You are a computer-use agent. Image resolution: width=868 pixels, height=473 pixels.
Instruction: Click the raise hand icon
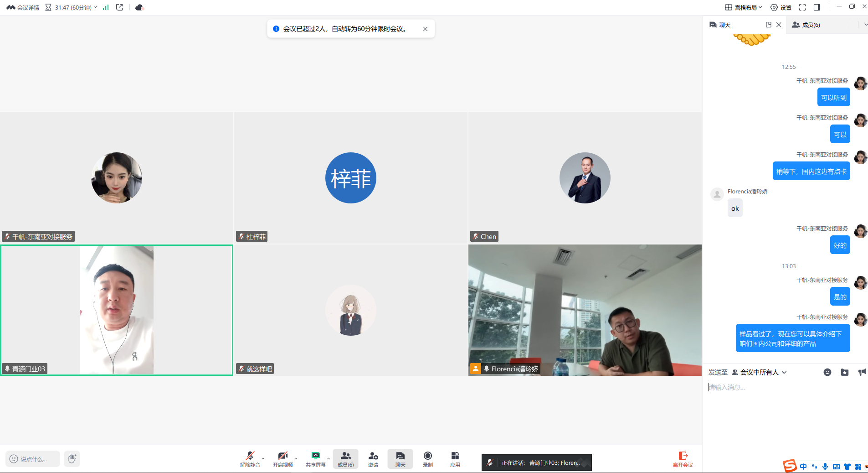(x=72, y=459)
